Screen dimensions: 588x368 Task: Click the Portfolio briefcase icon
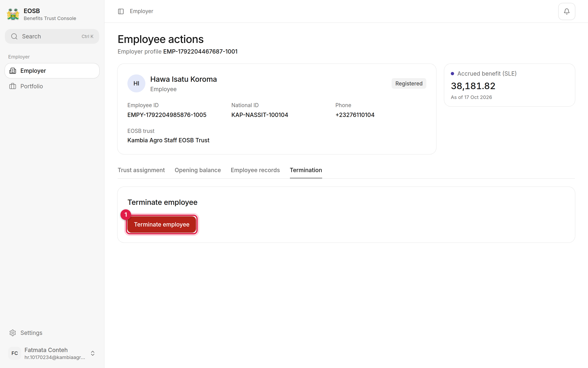(x=13, y=86)
